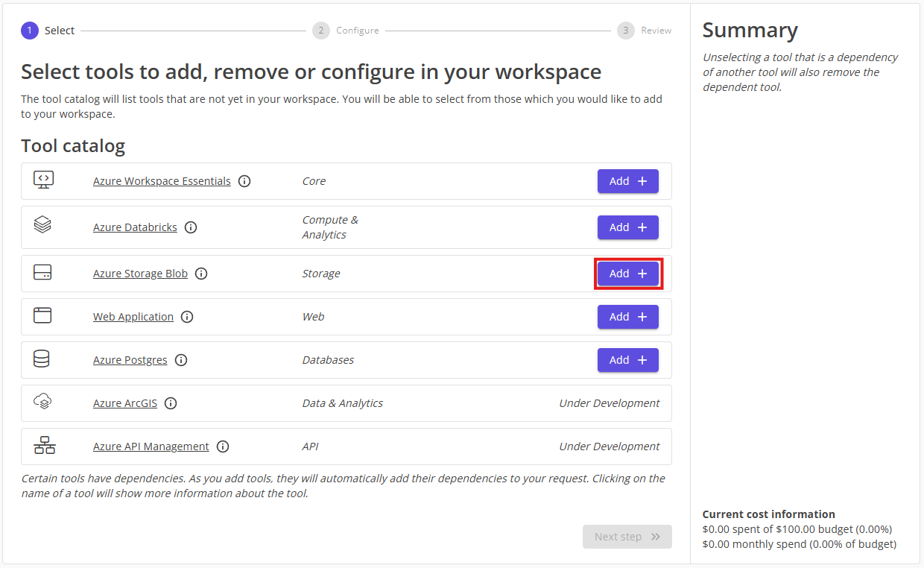This screenshot has height=568, width=924.
Task: Select the Review step in the wizard
Action: [625, 30]
